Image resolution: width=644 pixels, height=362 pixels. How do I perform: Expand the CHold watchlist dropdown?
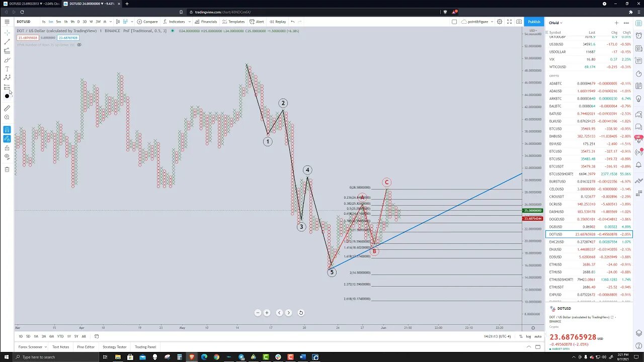[x=555, y=23]
